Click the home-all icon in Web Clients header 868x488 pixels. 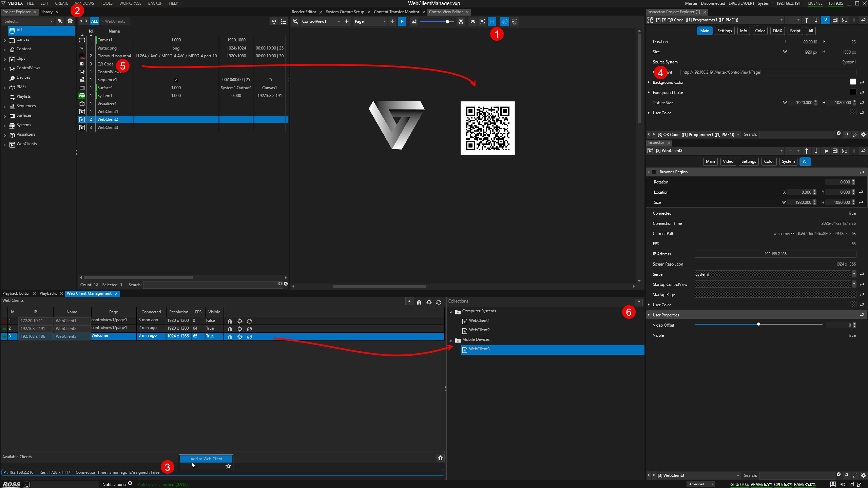419,302
